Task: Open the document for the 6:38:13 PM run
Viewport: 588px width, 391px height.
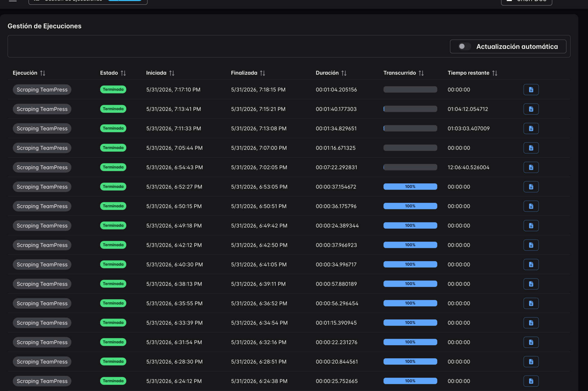Action: 531,284
